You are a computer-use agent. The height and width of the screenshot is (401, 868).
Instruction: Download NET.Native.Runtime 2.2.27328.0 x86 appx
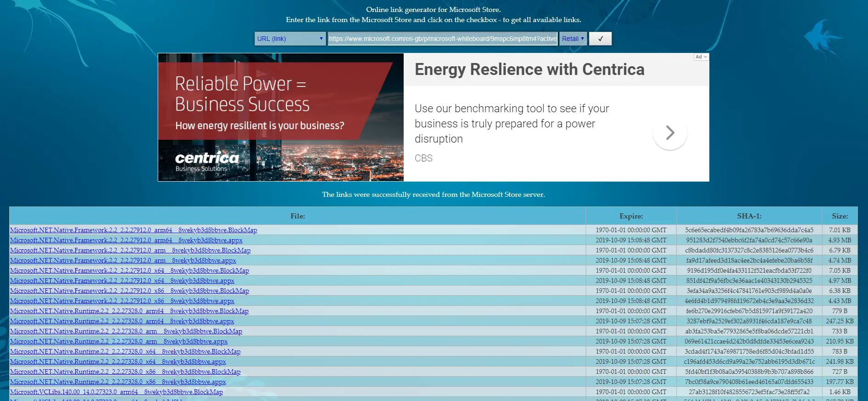[x=118, y=382]
